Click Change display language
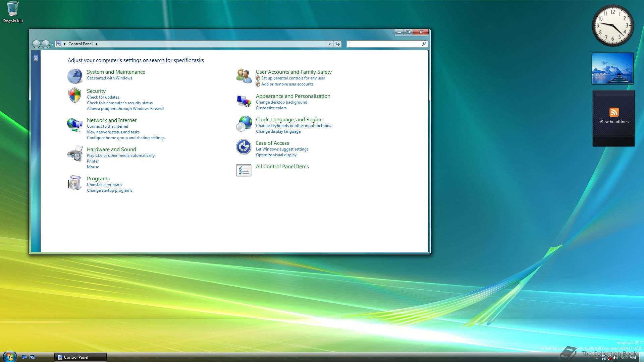The height and width of the screenshot is (362, 644). [x=278, y=131]
